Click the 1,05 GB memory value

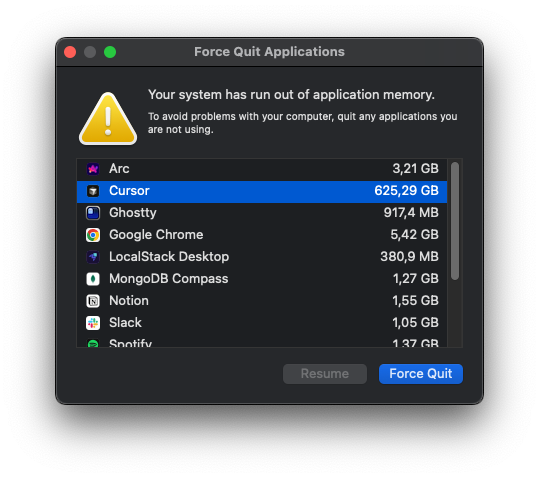coord(416,323)
